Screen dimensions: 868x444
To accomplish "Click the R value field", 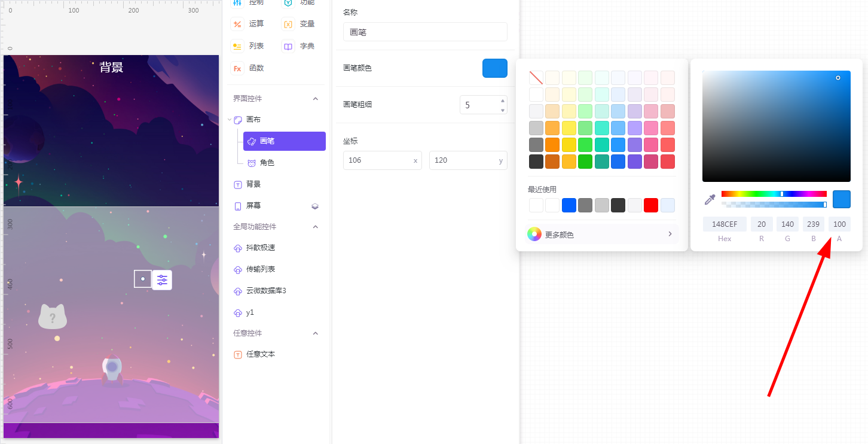I will click(x=762, y=224).
